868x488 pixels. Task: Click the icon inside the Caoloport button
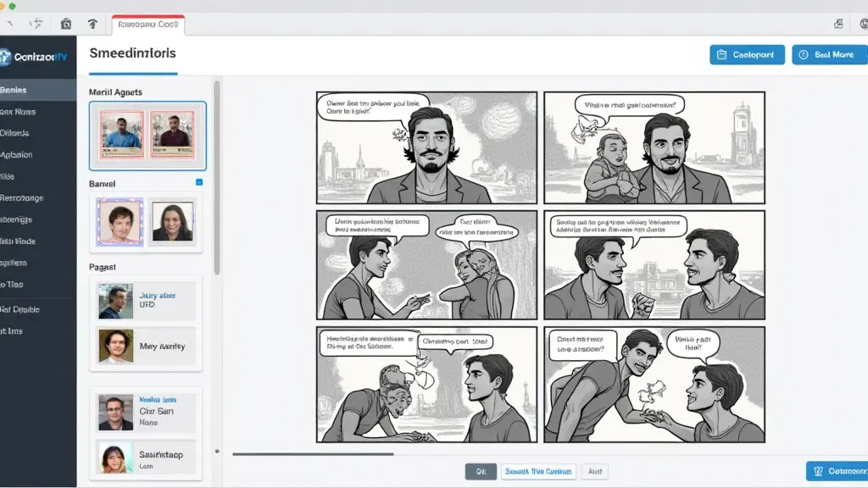[x=722, y=55]
